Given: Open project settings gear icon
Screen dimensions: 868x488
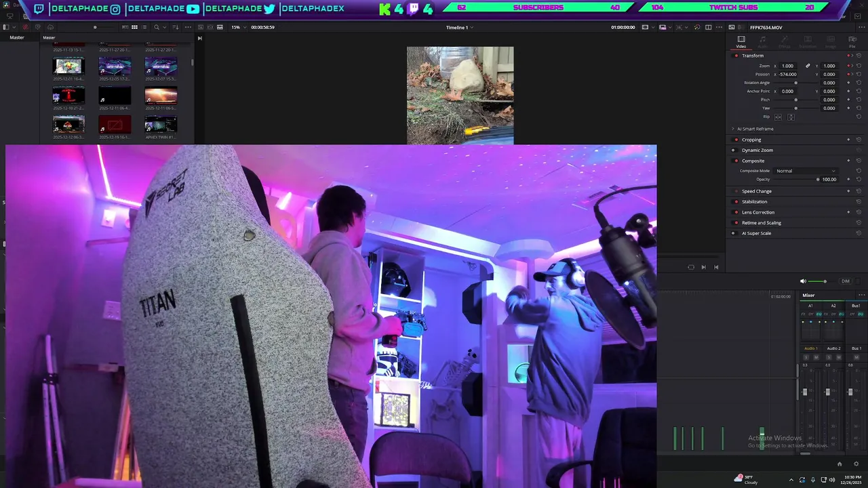Looking at the screenshot, I should pyautogui.click(x=856, y=464).
